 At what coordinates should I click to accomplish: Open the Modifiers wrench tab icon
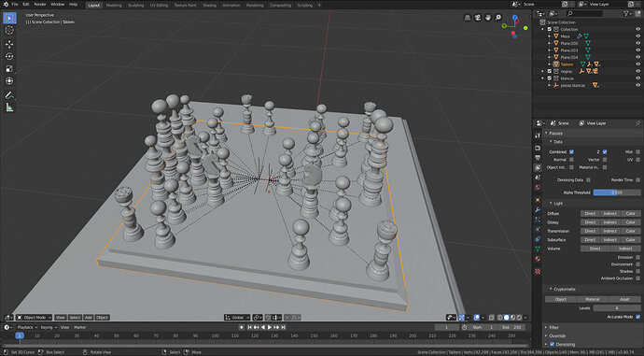[538, 210]
